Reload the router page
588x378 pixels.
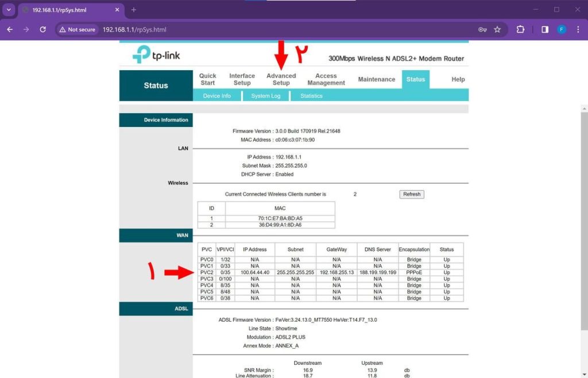click(x=42, y=29)
